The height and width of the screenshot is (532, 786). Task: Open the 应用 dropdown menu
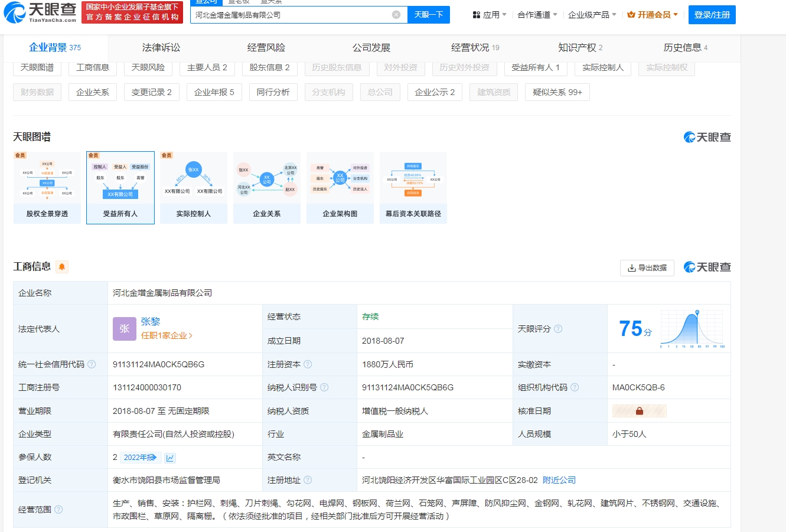[490, 15]
